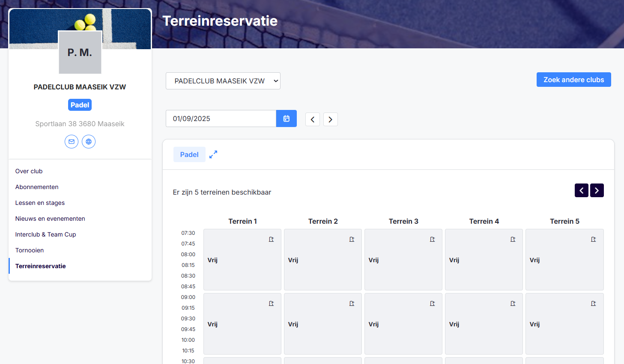The width and height of the screenshot is (624, 364).
Task: Click the date input field
Action: [x=221, y=118]
